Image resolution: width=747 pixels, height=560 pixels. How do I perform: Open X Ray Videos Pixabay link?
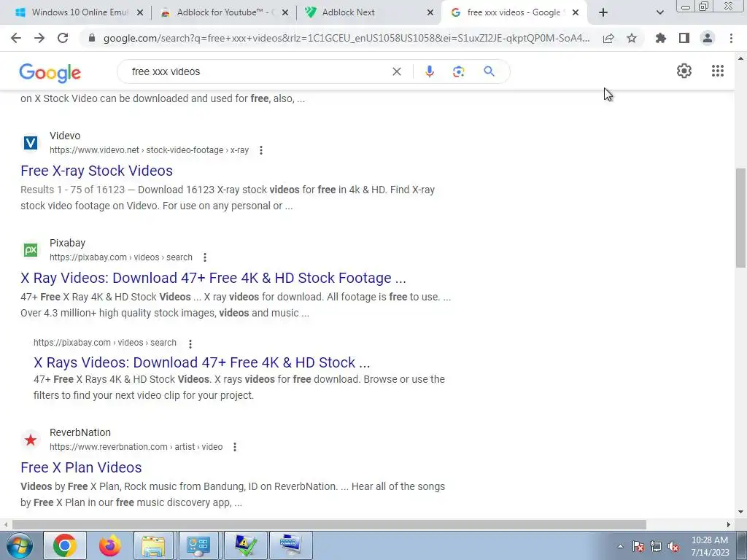point(214,278)
